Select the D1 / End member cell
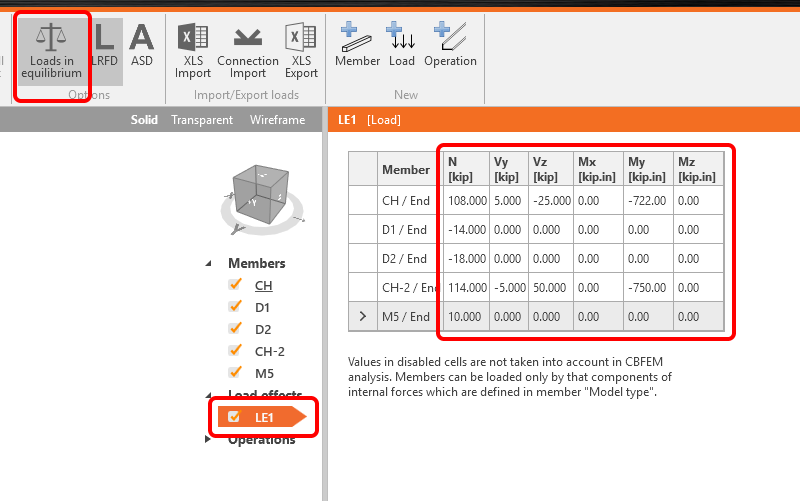Image resolution: width=800 pixels, height=501 pixels. click(410, 230)
